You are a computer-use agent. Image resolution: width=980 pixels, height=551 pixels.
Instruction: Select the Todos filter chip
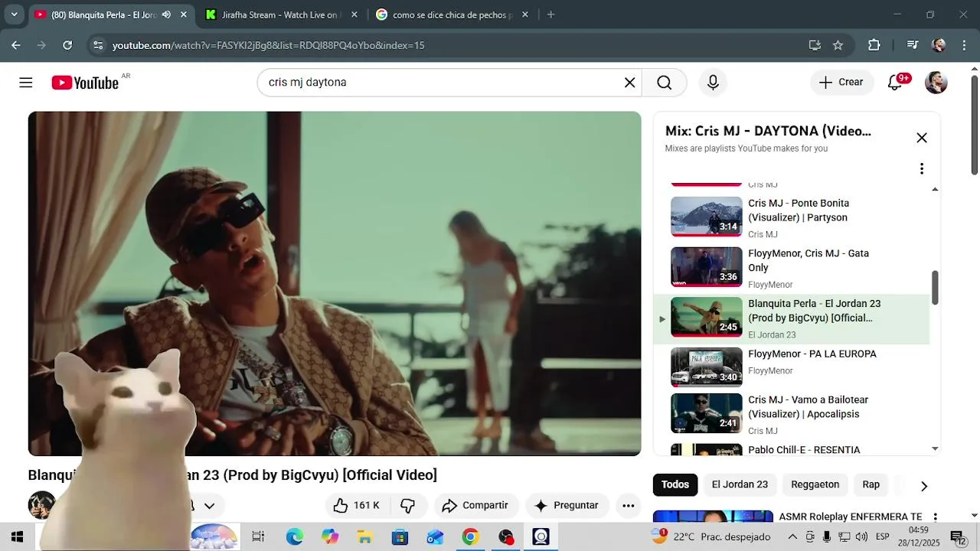[675, 484]
